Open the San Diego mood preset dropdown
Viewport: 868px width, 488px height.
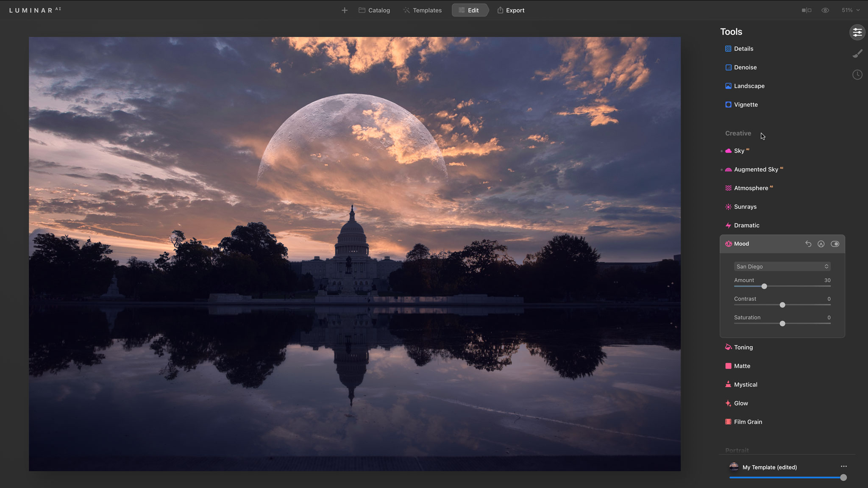tap(782, 266)
